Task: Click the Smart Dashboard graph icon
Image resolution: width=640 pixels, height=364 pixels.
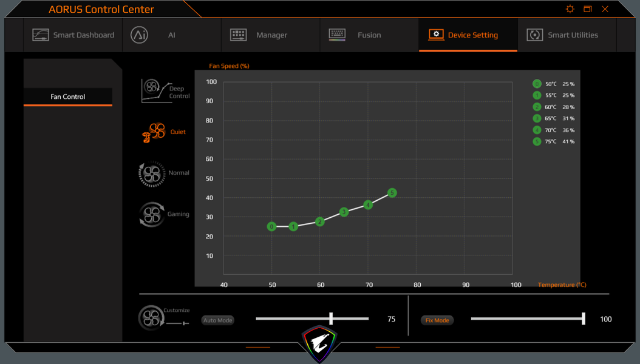Action: point(41,35)
